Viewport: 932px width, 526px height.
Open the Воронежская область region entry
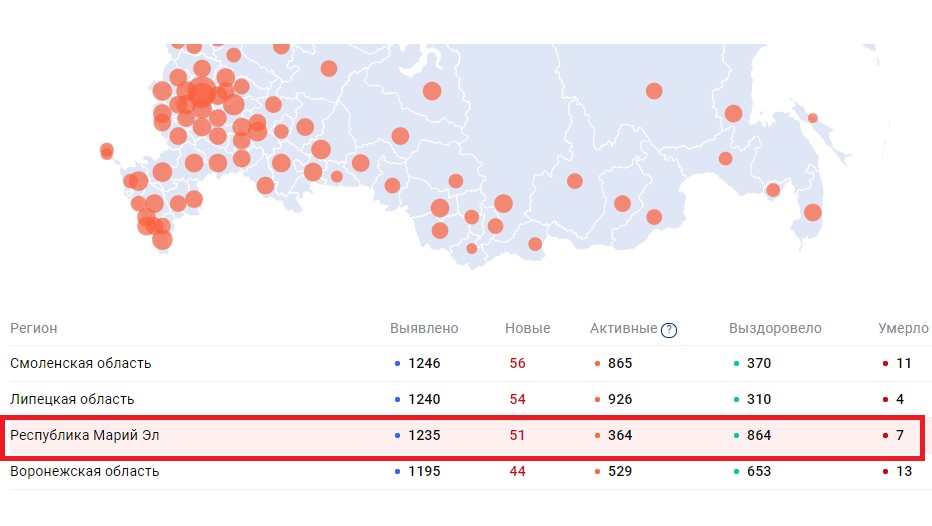coord(85,471)
